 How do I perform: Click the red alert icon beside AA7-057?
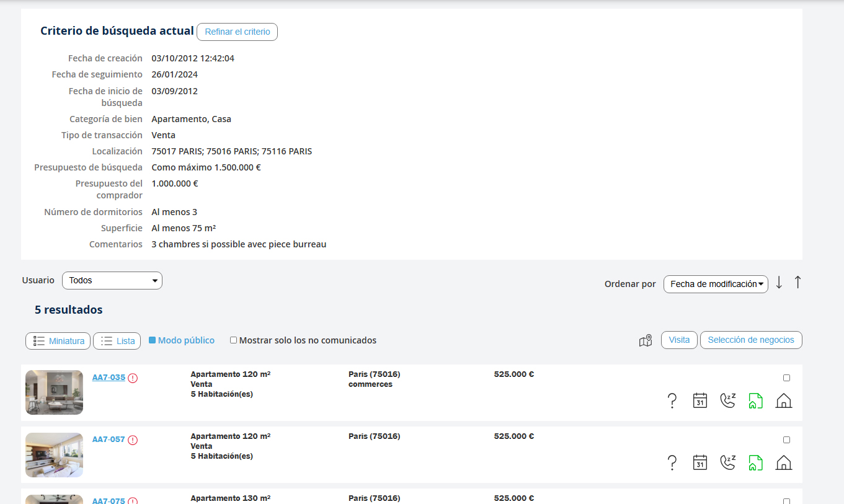pyautogui.click(x=133, y=440)
